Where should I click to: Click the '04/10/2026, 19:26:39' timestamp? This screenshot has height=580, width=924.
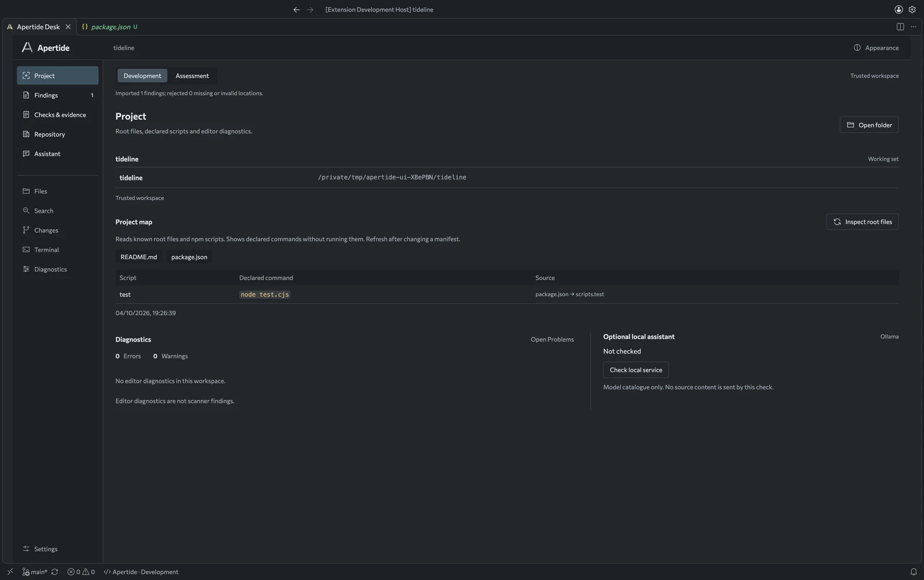click(146, 313)
